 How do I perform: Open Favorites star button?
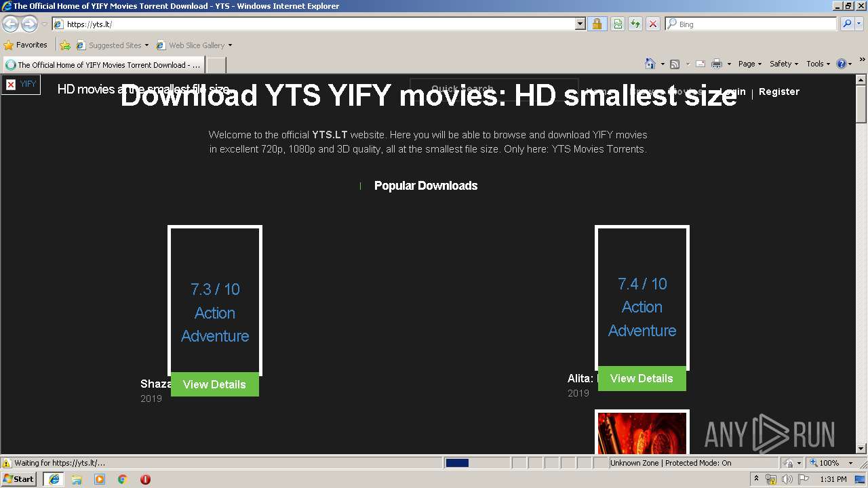(x=26, y=45)
